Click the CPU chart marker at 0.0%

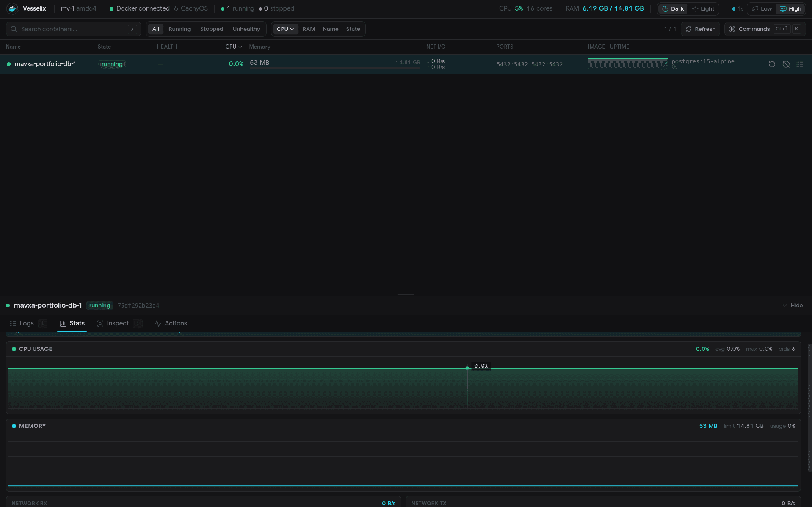pos(467,368)
